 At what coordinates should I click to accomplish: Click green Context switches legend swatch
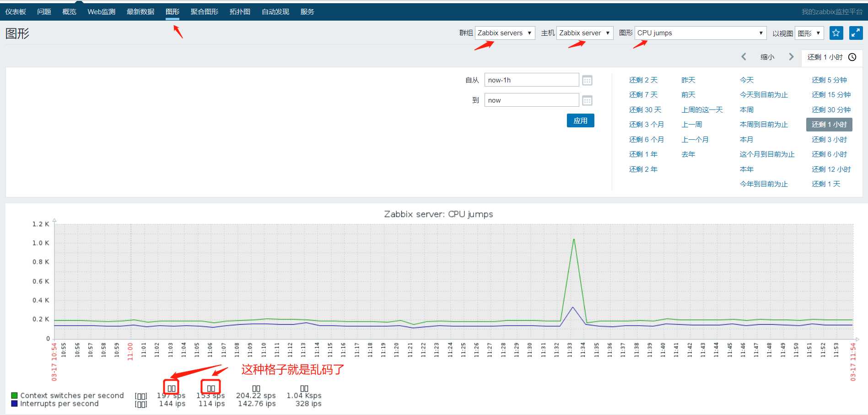tap(14, 395)
